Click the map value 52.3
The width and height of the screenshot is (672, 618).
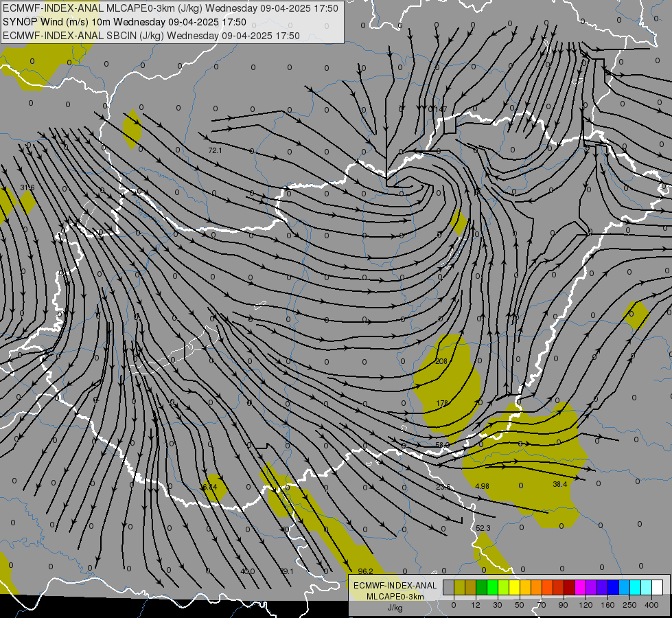[483, 528]
